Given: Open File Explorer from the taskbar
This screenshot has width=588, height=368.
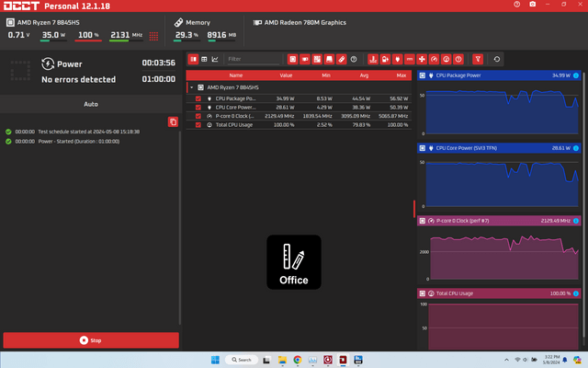Looking at the screenshot, I should coord(282,360).
